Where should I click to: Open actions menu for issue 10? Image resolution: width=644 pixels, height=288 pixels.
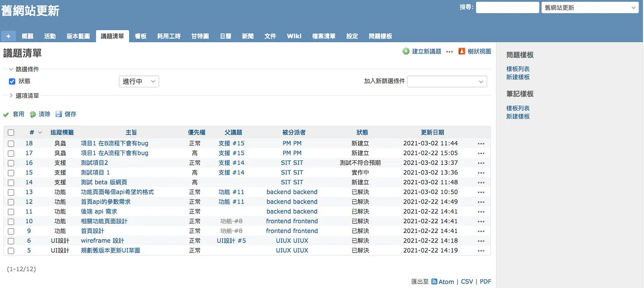tap(481, 221)
